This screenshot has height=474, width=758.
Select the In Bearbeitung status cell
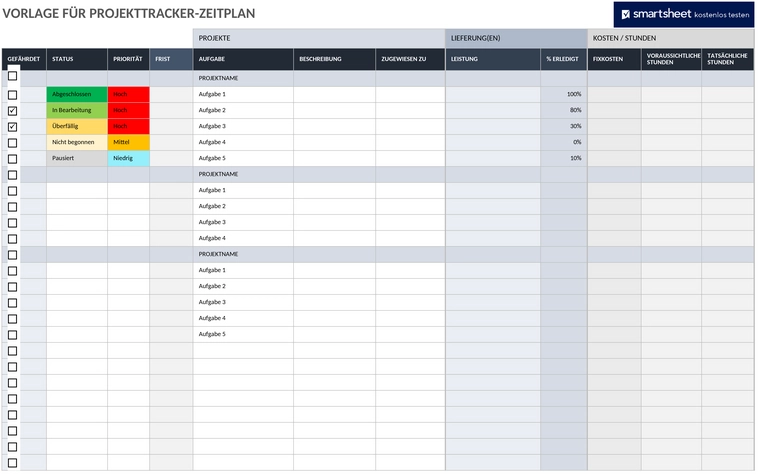(77, 111)
